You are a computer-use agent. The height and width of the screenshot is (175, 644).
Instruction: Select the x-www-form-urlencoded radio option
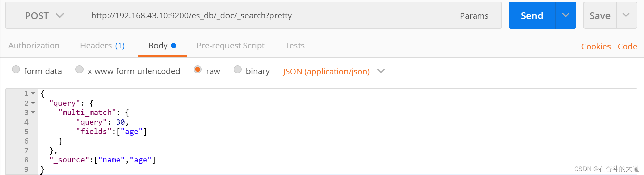tap(79, 70)
